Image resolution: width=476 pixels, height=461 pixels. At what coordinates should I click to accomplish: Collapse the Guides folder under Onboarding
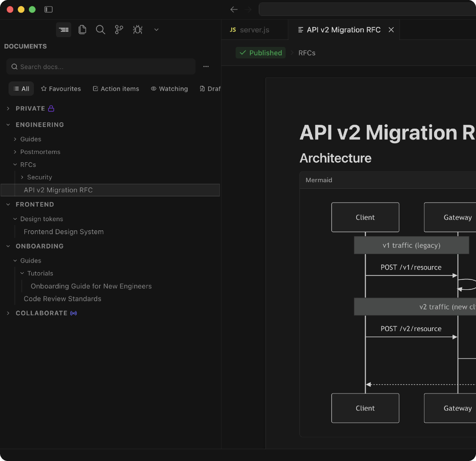[15, 260]
